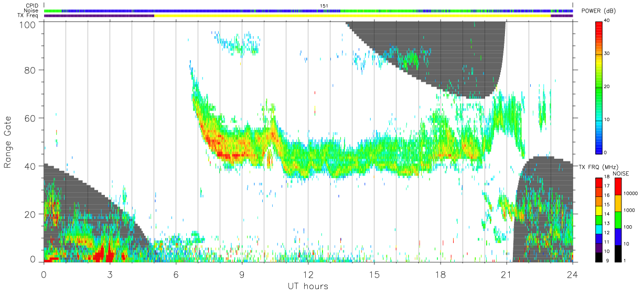Click power scale value '30'
The image size is (644, 297).
point(607,53)
